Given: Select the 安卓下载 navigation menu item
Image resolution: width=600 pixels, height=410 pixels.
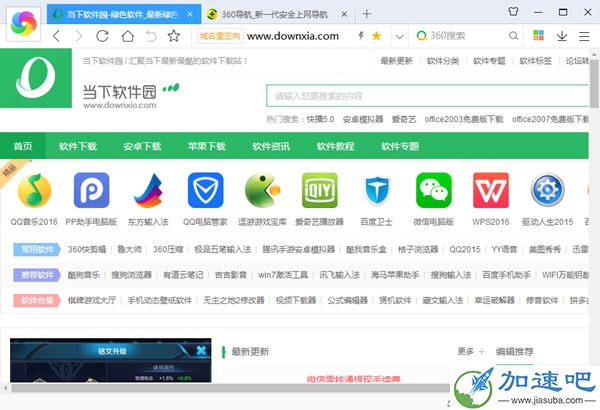Looking at the screenshot, I should tap(142, 146).
